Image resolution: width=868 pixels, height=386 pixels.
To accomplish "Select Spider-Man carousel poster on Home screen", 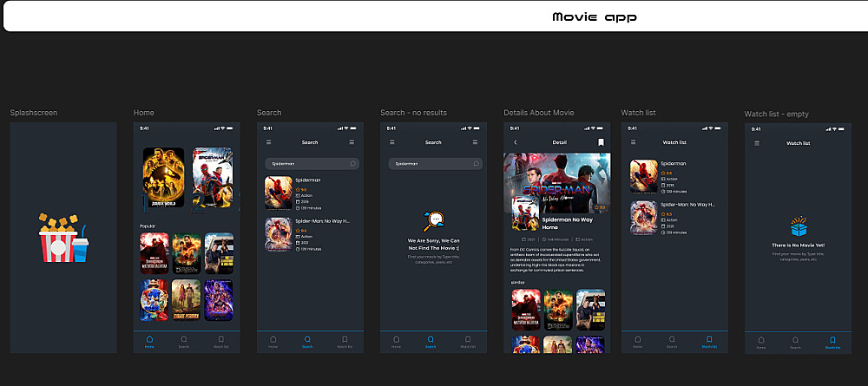I will [213, 178].
